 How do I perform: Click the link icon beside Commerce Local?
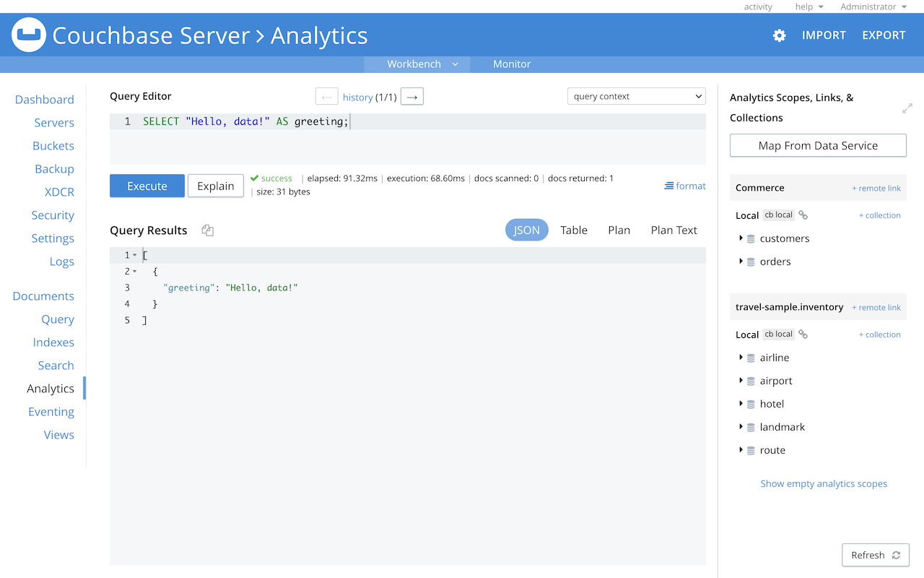[803, 215]
